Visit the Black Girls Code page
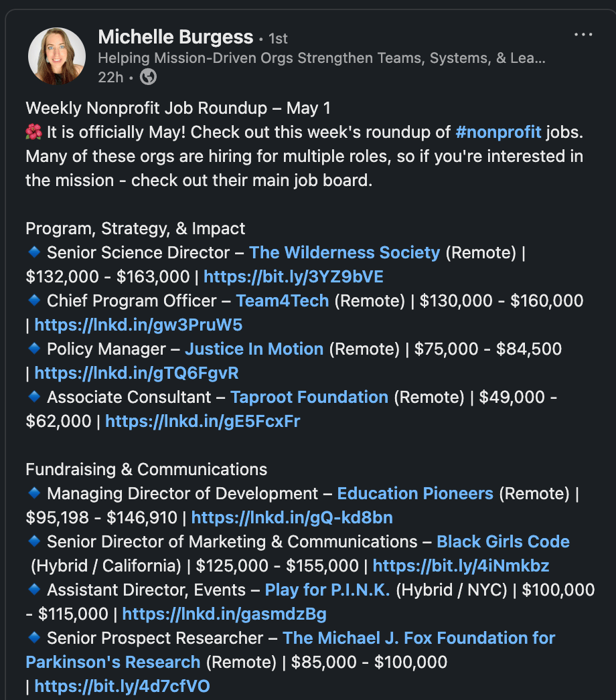This screenshot has height=700, width=616. click(x=503, y=542)
